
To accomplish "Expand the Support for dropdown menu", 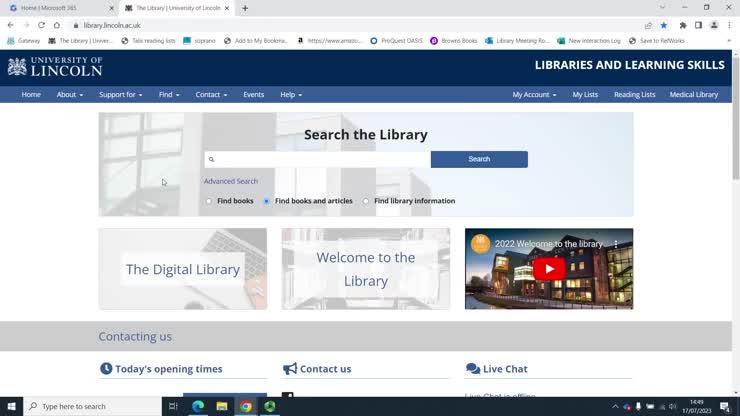I will click(x=120, y=94).
